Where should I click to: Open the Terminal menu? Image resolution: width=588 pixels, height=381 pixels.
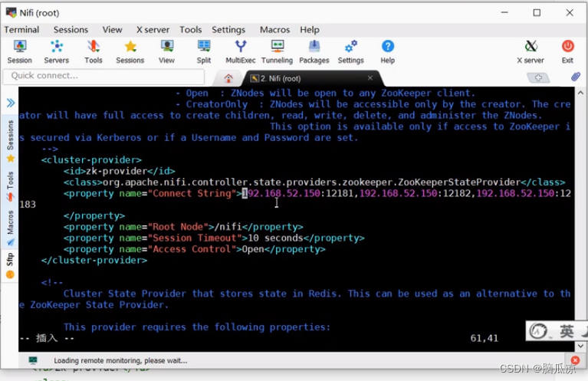click(21, 30)
